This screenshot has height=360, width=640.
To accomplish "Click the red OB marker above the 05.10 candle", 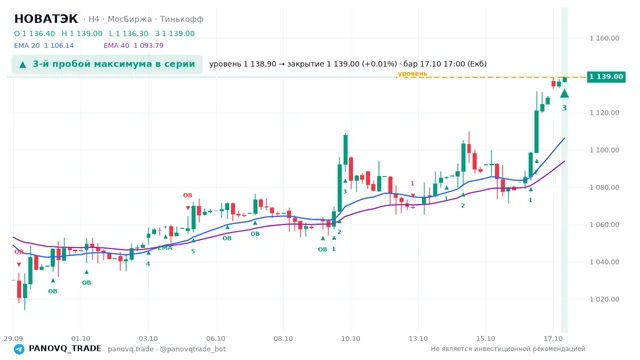I will [187, 195].
